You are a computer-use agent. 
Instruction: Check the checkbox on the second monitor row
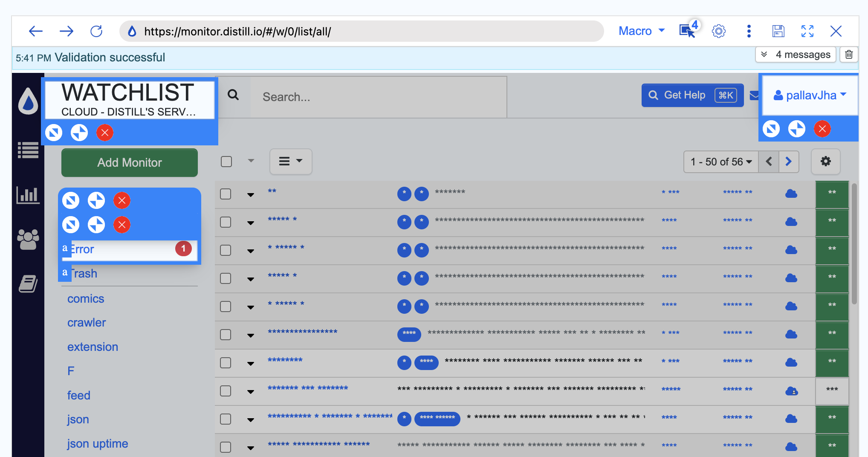pyautogui.click(x=226, y=222)
